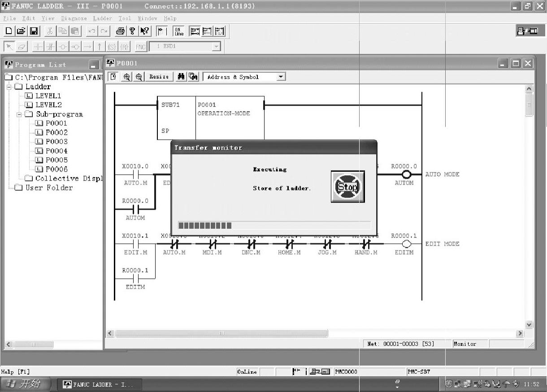This screenshot has height=392, width=547.
Task: Toggle the ON line communication button
Action: [179, 31]
